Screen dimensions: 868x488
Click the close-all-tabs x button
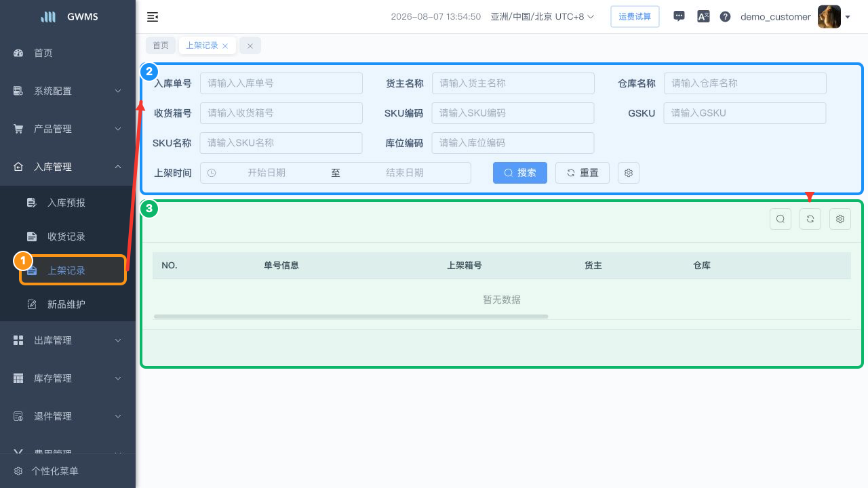[x=250, y=45]
